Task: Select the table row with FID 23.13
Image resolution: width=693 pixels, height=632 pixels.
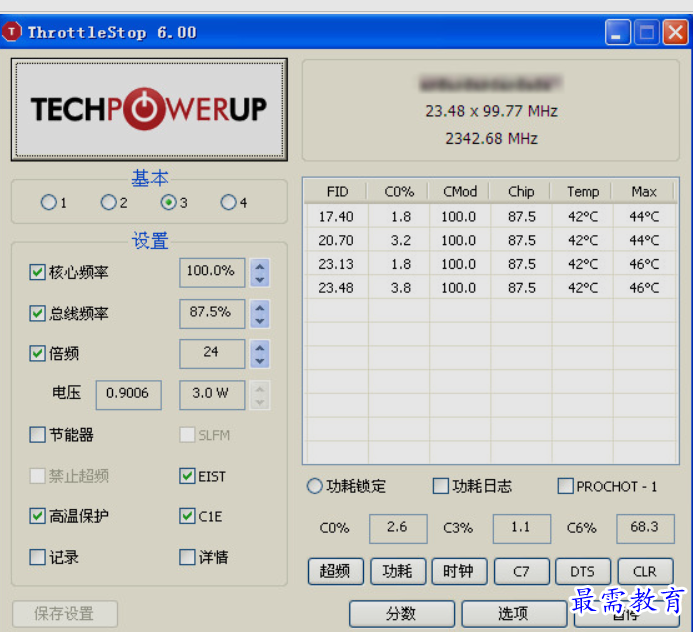Action: point(491,264)
